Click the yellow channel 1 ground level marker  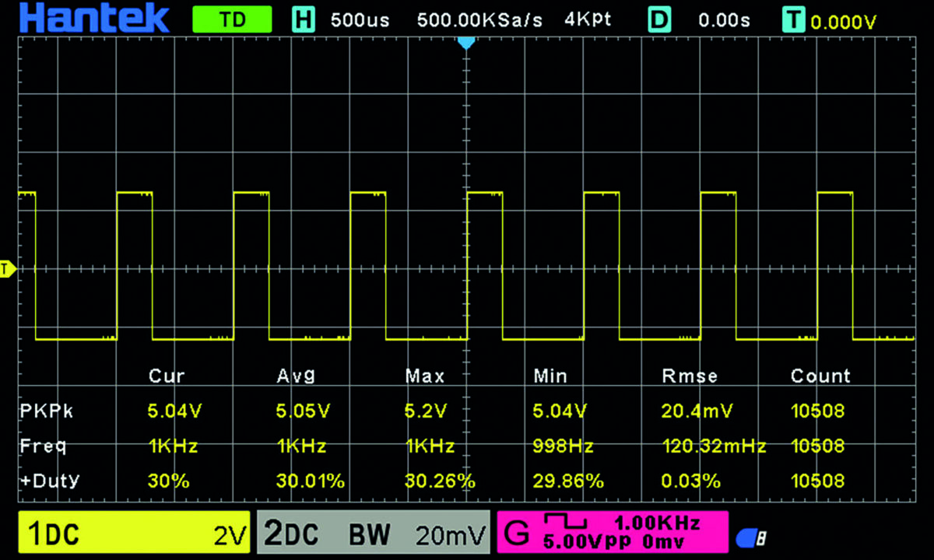pos(7,269)
